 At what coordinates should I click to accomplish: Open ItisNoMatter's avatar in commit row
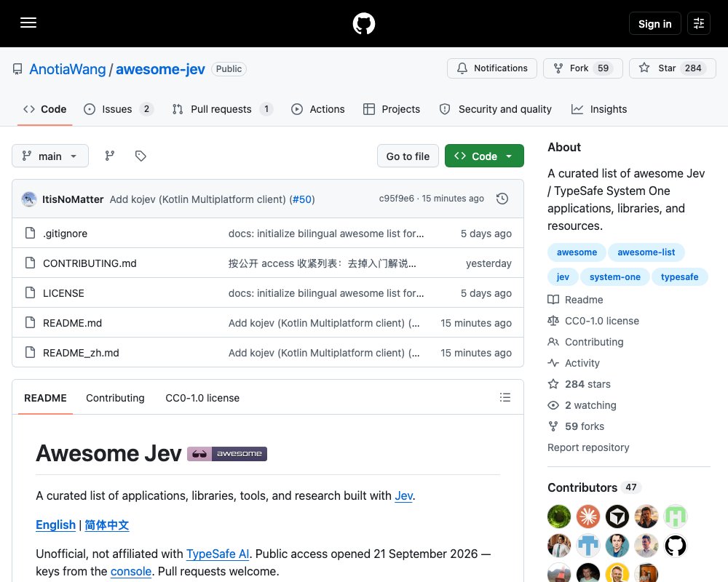(29, 199)
